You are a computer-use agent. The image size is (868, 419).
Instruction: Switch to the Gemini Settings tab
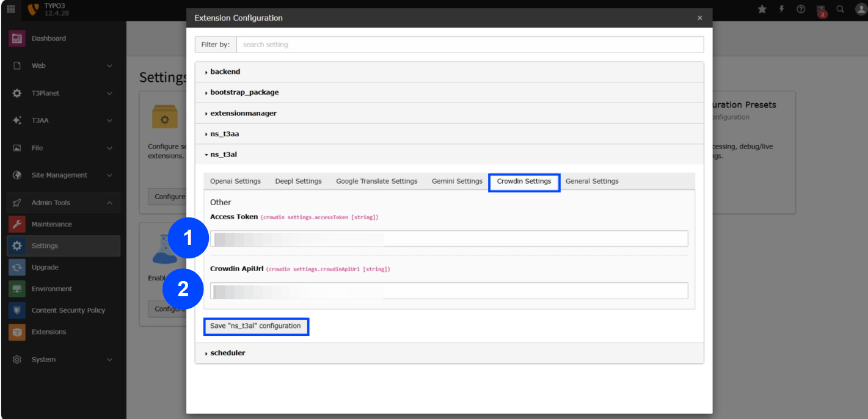(457, 181)
